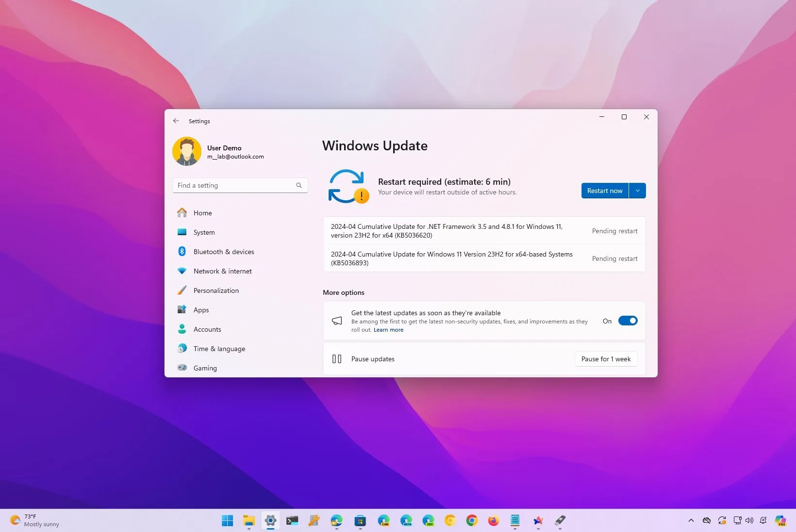The height and width of the screenshot is (532, 796).
Task: Click the back arrow in Settings title bar
Action: click(176, 121)
